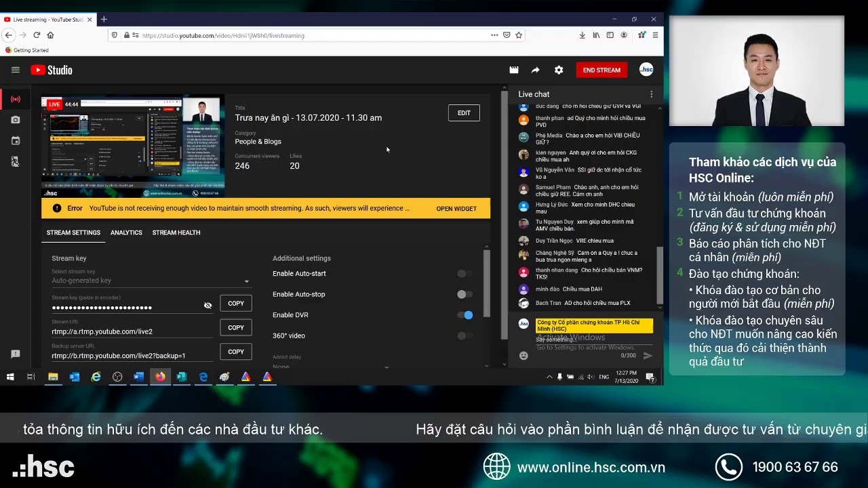Click stream title Trưa nay ăn gì

pyautogui.click(x=309, y=118)
